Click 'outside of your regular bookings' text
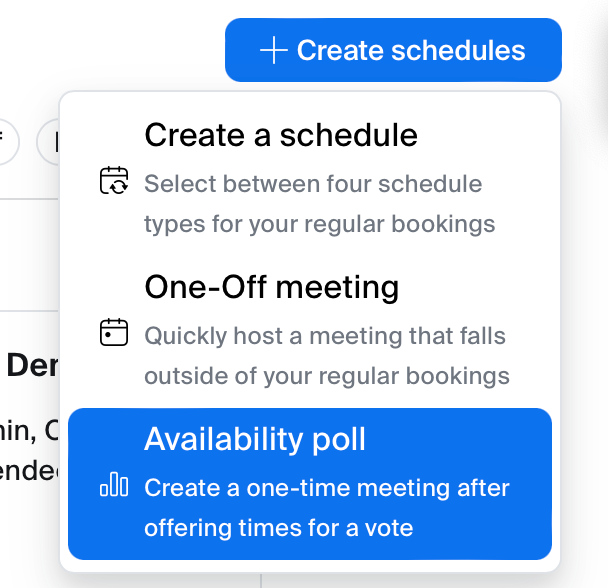608x588 pixels. click(x=327, y=376)
